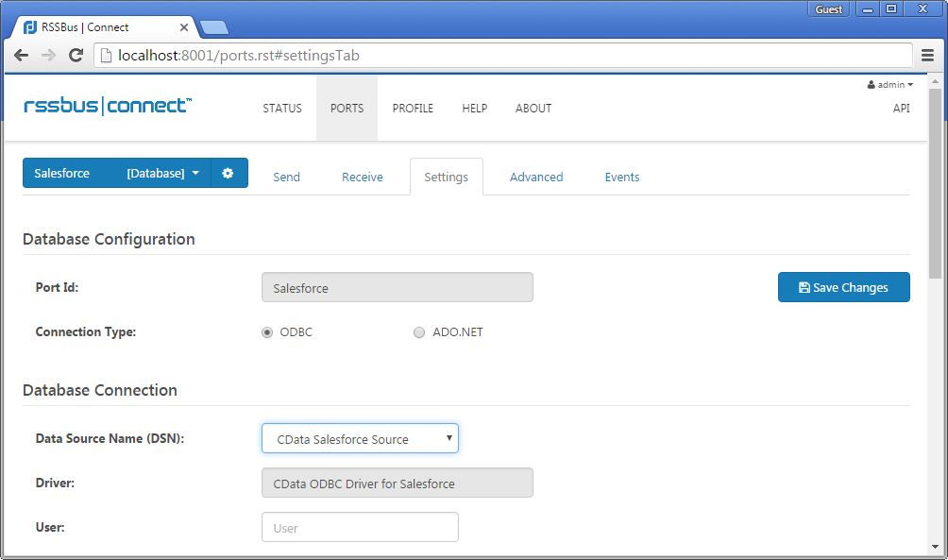Select the ODBC connection type
Image resolution: width=948 pixels, height=560 pixels.
[267, 332]
